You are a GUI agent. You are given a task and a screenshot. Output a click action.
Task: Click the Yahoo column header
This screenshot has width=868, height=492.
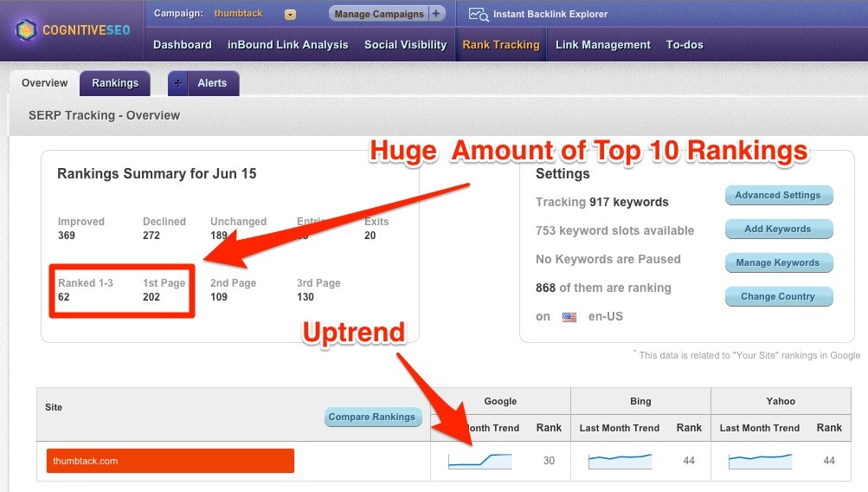click(781, 401)
